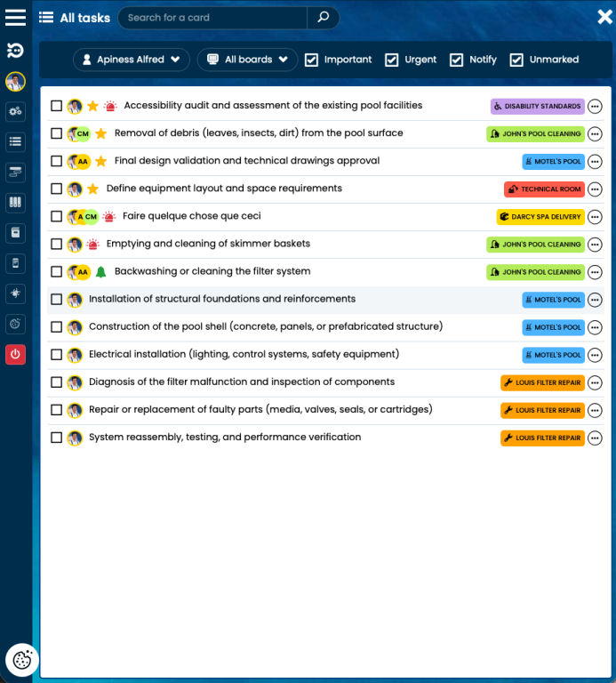This screenshot has height=683, width=616.
Task: Tick checkbox for Accessibility audit task
Action: click(x=56, y=106)
